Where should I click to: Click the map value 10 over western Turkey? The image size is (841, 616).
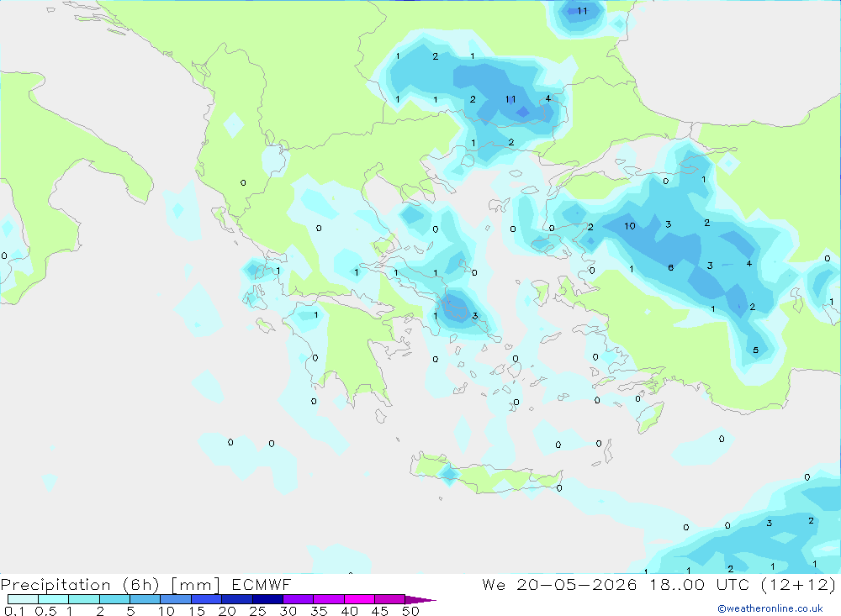630,226
